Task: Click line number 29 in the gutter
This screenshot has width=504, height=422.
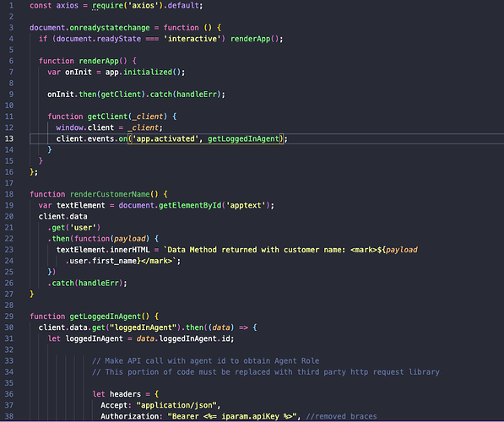Action: coord(9,316)
